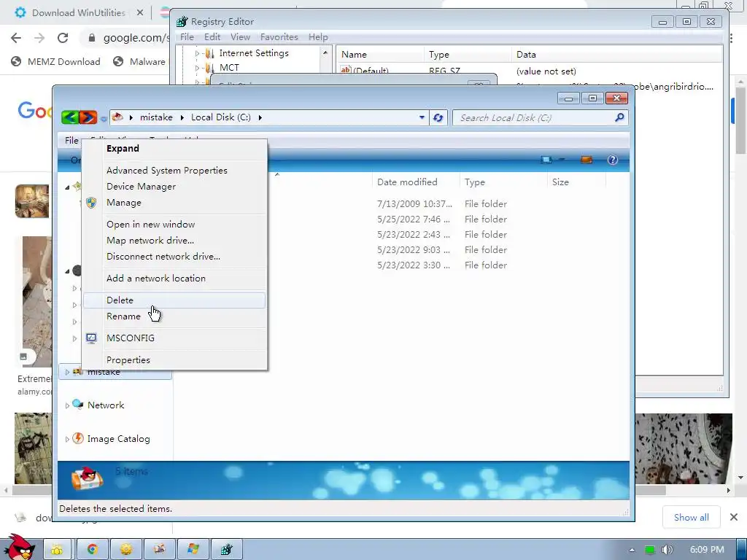Click the monitor icon next to MSCONFIG
747x560 pixels.
tap(91, 338)
